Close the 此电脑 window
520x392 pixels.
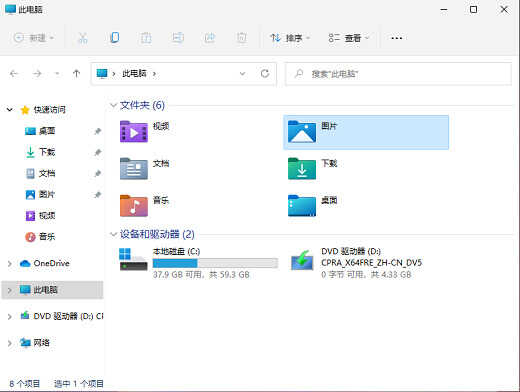coord(504,10)
